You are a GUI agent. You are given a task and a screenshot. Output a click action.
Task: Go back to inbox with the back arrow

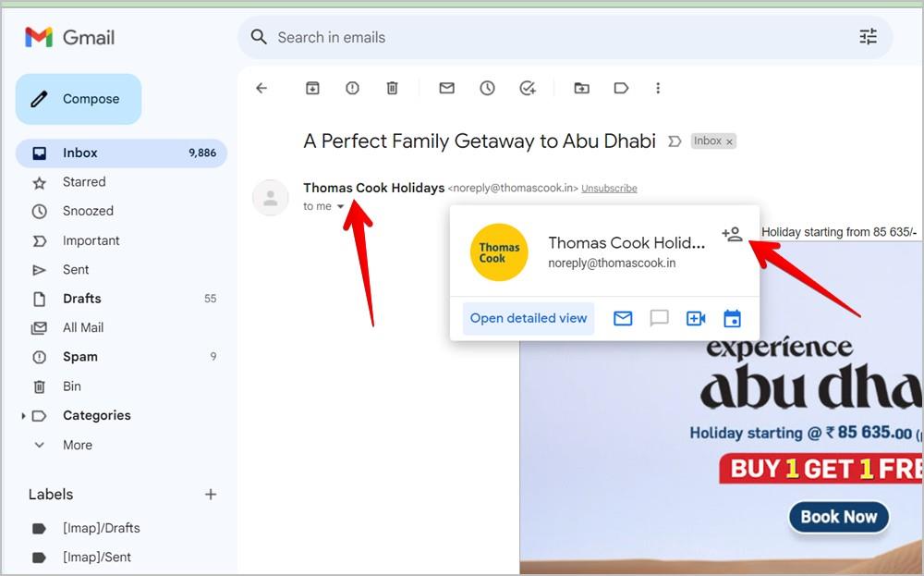(x=261, y=89)
